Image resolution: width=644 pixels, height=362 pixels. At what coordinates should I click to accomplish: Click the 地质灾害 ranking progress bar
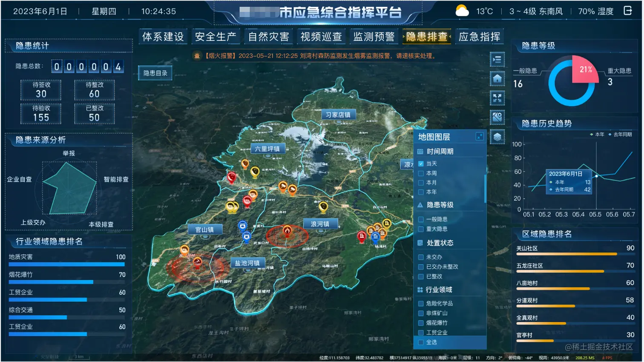67,264
